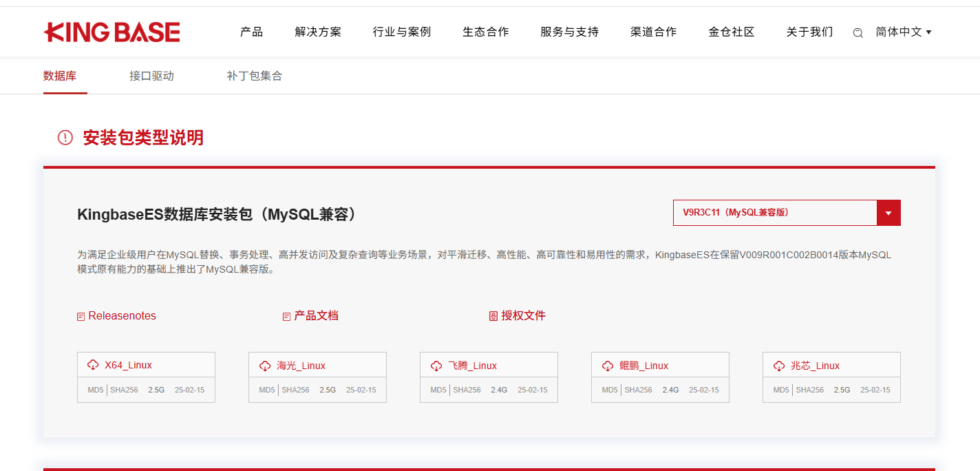Open the V9R3C11（MySQL兼容版） version selector
Image resolution: width=980 pixels, height=471 pixels.
(774, 213)
